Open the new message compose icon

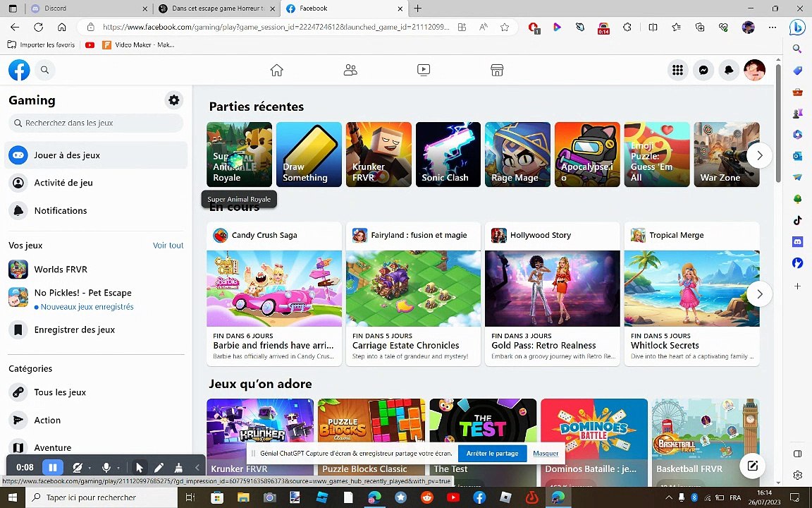(753, 466)
